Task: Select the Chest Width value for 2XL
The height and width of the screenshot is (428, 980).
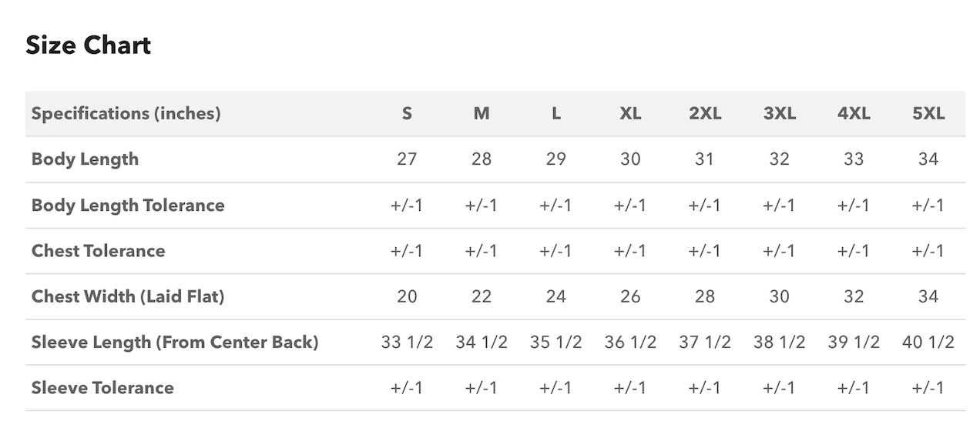Action: [x=704, y=296]
